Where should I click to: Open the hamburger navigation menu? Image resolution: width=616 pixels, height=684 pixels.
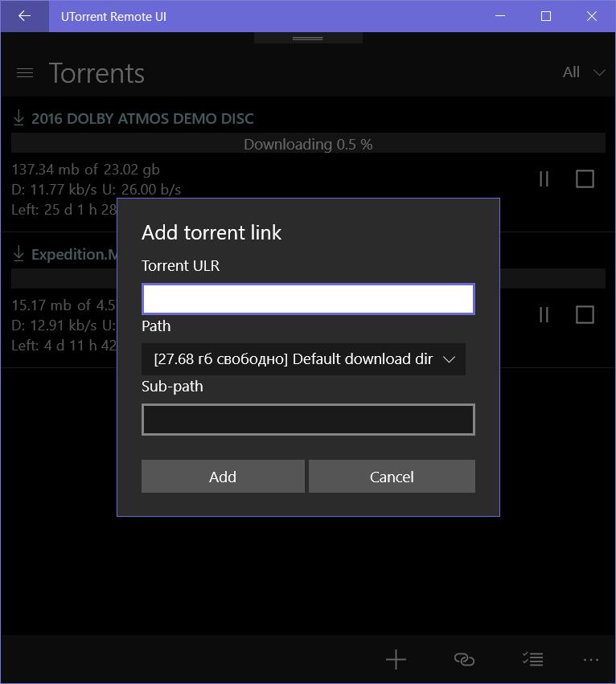[x=25, y=73]
